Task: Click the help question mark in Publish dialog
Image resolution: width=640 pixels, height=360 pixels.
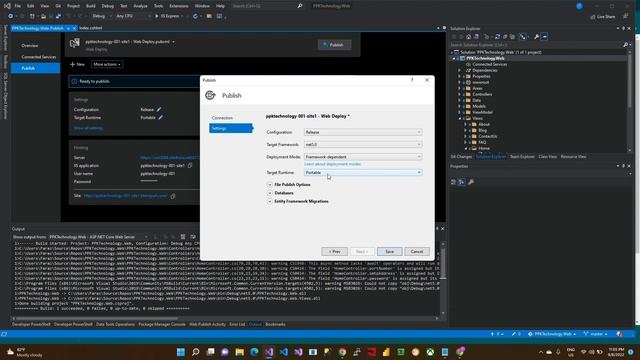Action: click(x=412, y=80)
